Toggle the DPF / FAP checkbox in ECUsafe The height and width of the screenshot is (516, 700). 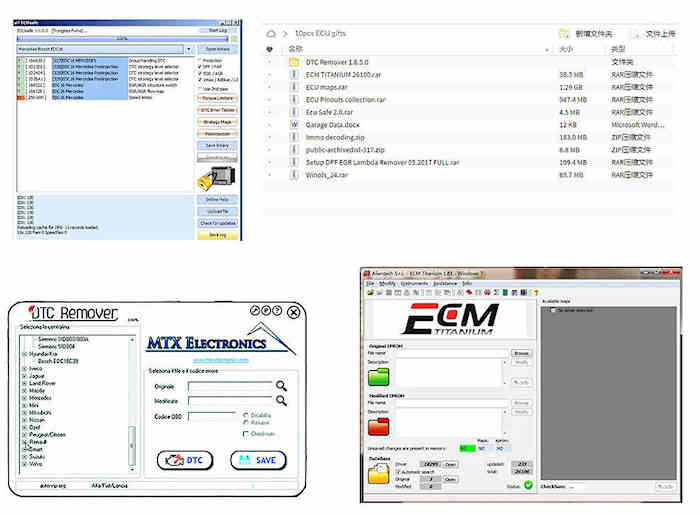click(200, 67)
